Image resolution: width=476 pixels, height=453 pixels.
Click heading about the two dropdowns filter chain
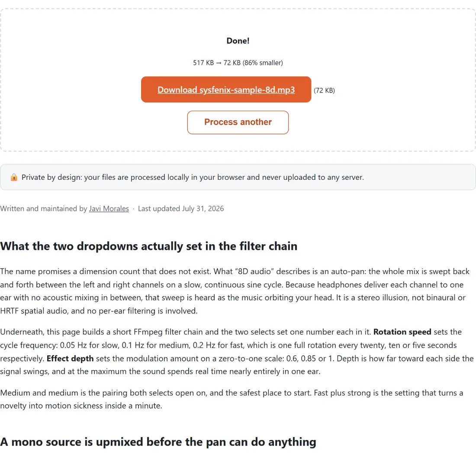click(x=149, y=246)
